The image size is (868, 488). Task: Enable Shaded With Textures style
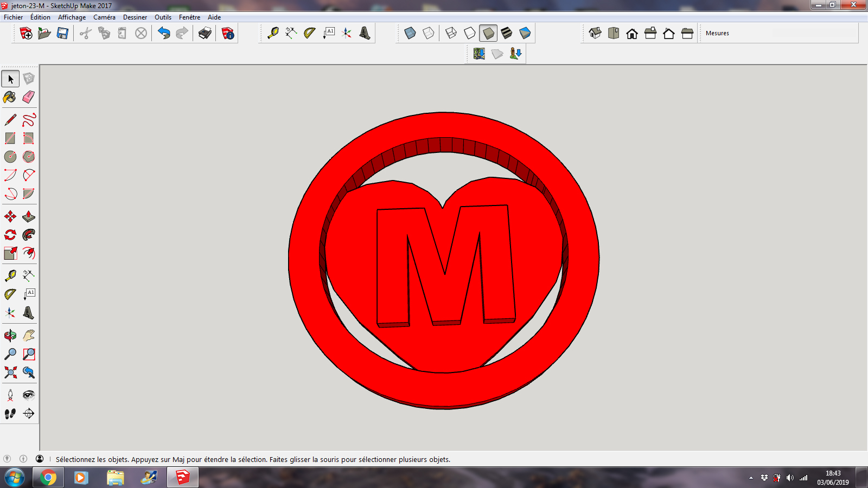pos(507,34)
